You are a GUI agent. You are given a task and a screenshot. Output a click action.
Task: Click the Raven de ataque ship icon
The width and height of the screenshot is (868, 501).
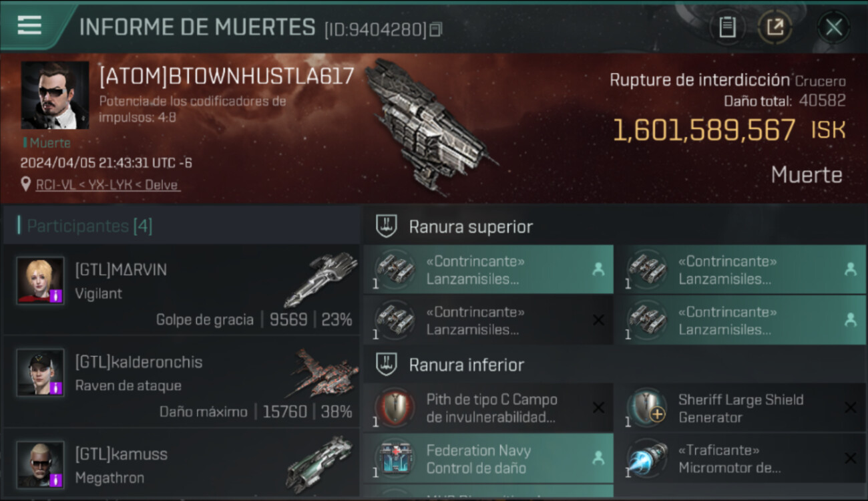322,372
